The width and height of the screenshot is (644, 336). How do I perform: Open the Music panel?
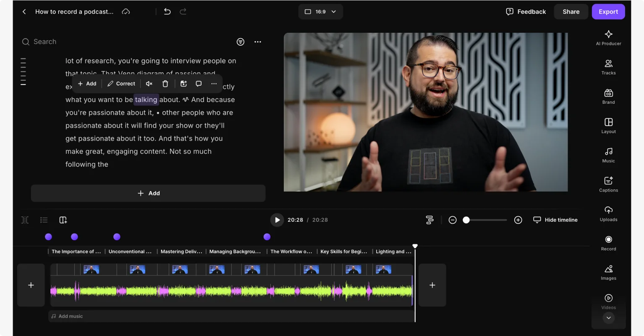608,155
